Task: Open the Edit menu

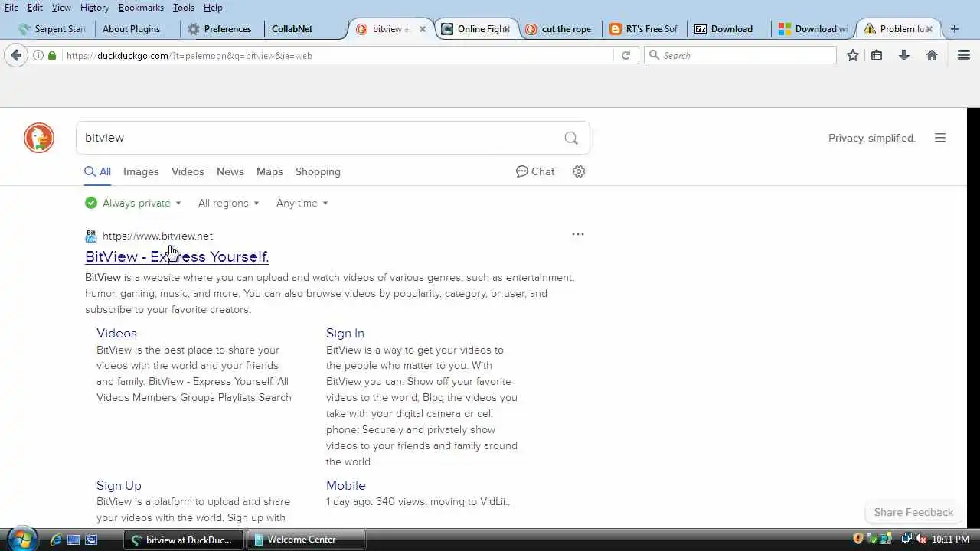Action: coord(35,7)
